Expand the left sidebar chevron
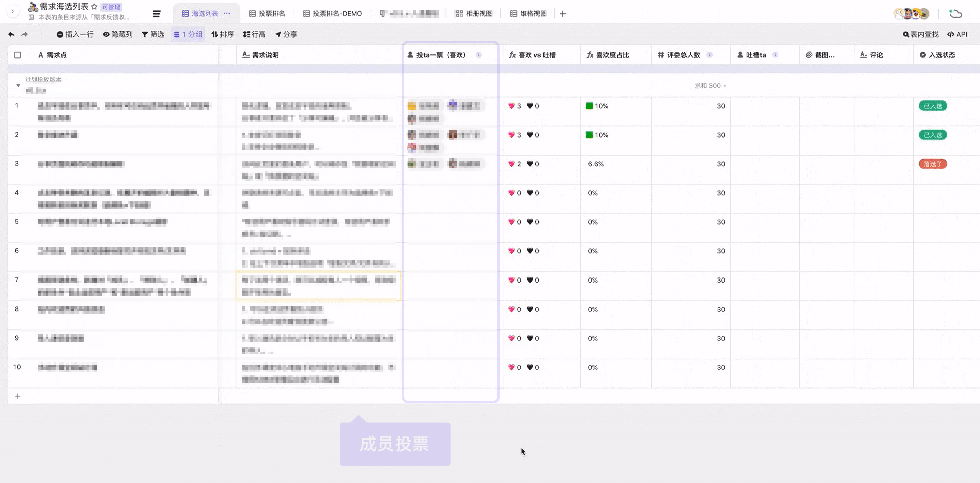 (x=12, y=11)
